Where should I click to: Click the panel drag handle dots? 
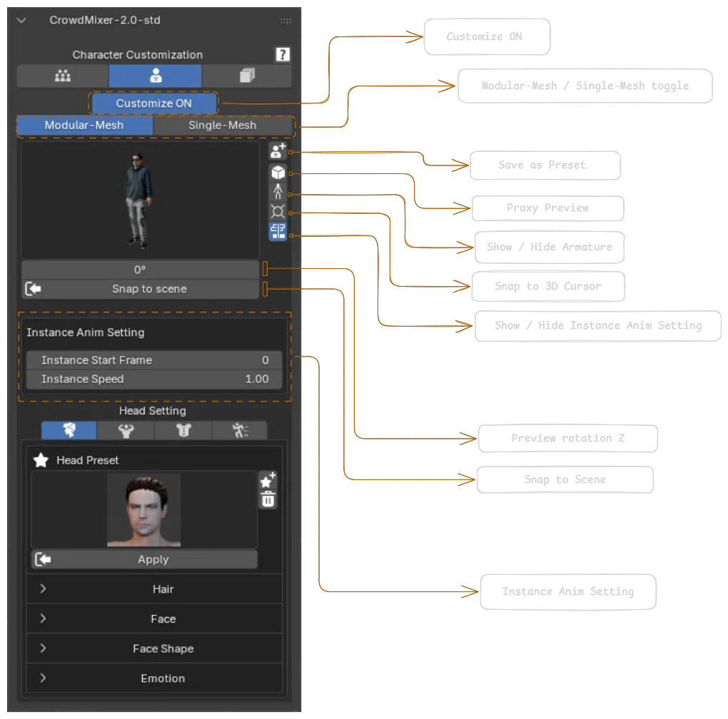(x=285, y=21)
